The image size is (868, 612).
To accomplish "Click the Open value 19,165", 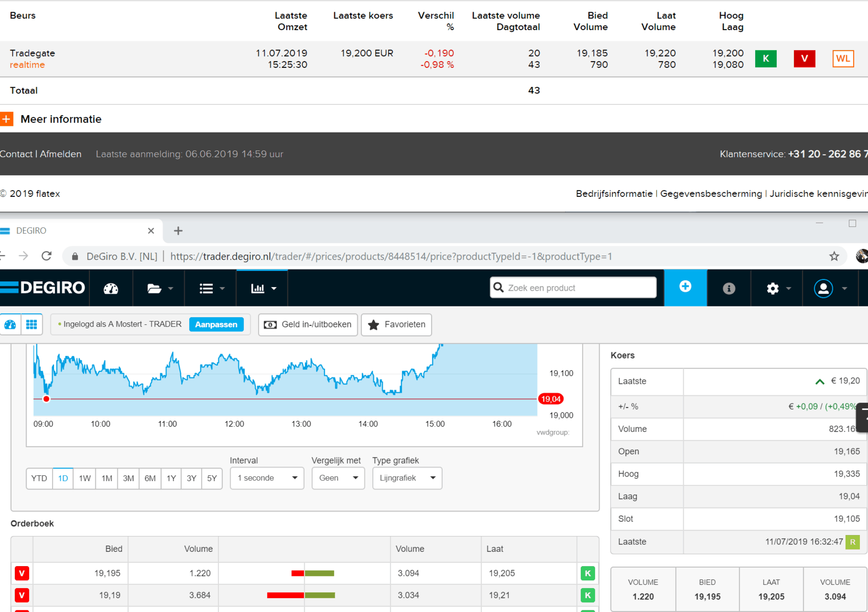I will (x=847, y=451).
